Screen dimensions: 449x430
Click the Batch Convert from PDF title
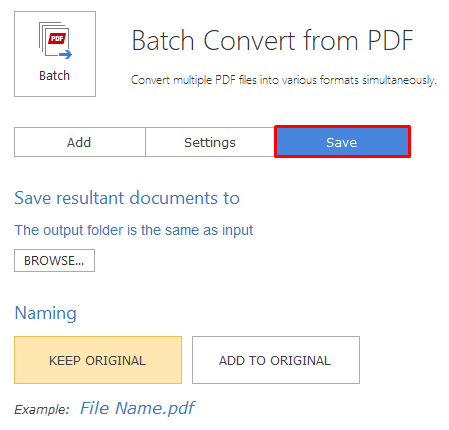coord(272,41)
